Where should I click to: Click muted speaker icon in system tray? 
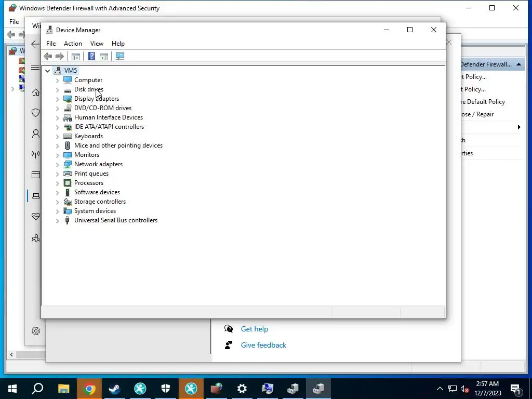[464, 389]
